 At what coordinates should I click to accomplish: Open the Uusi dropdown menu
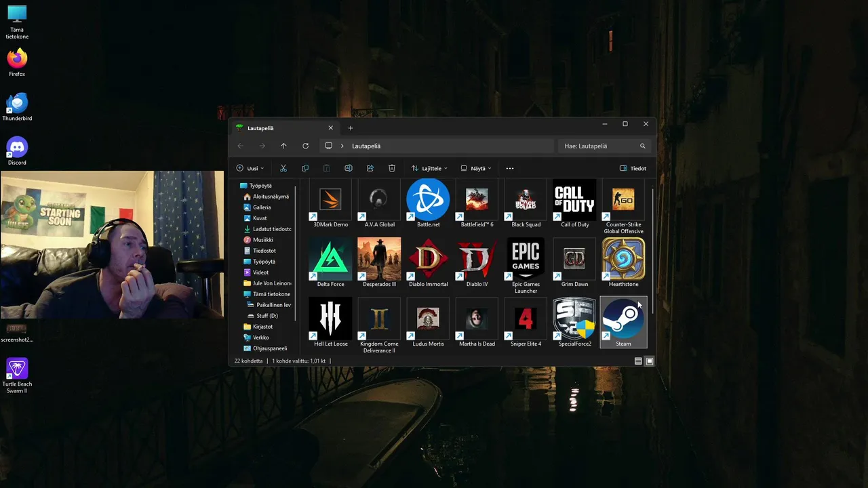click(x=250, y=168)
